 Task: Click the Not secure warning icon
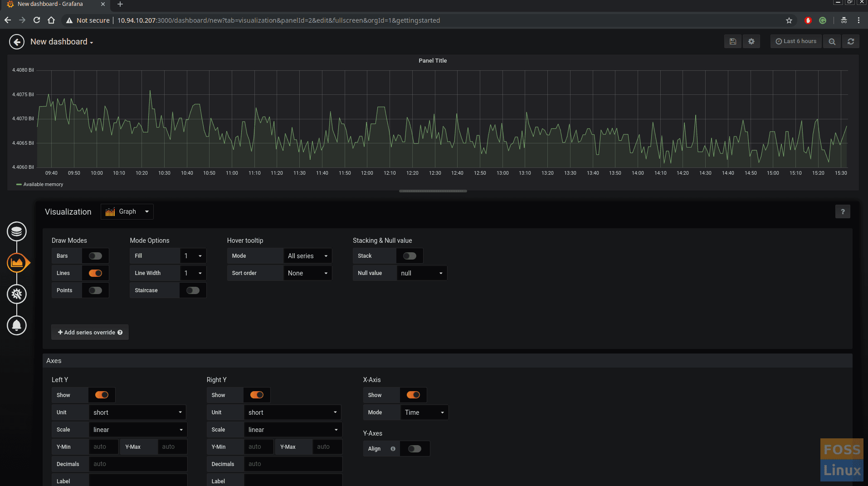point(69,20)
